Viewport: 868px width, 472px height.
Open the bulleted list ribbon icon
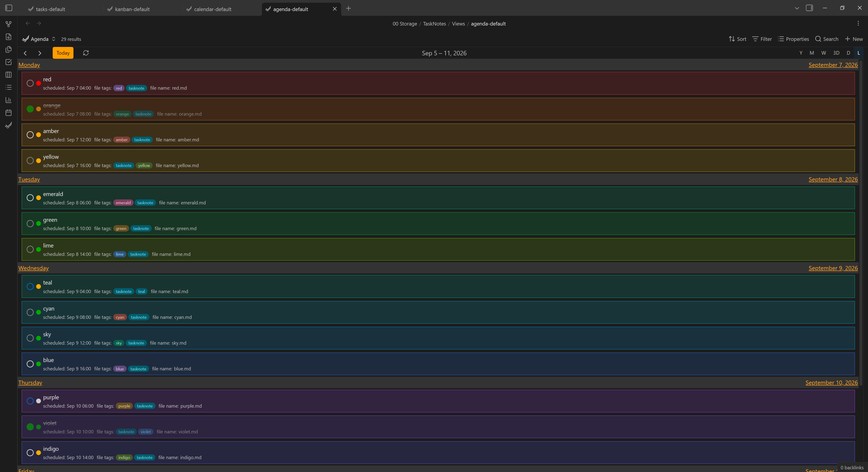[9, 87]
